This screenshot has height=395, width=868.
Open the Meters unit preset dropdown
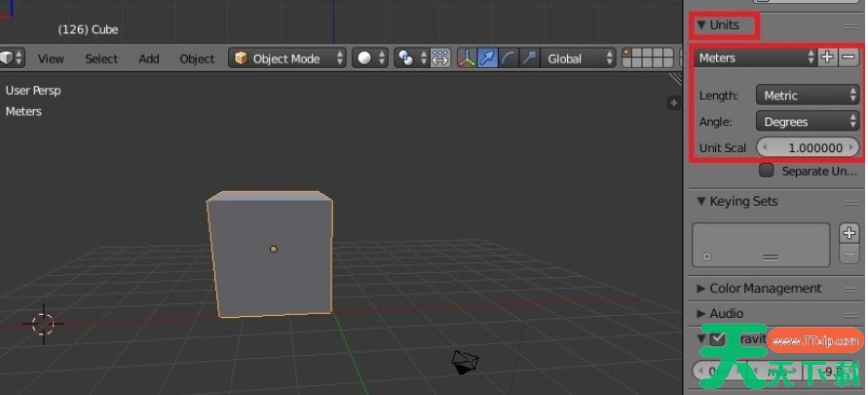click(756, 58)
